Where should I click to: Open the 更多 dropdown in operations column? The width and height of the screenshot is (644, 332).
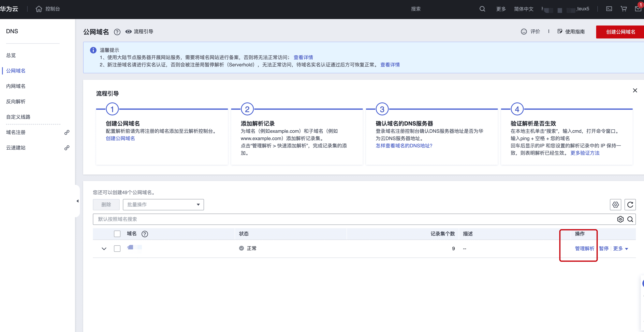tap(620, 249)
